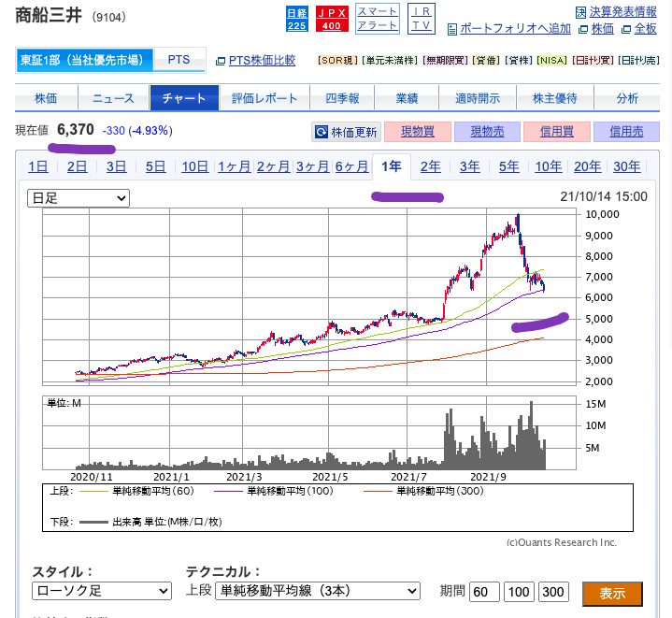The image size is (672, 618).
Task: Select the 1ヶ月 chart period
Action: coord(234,166)
